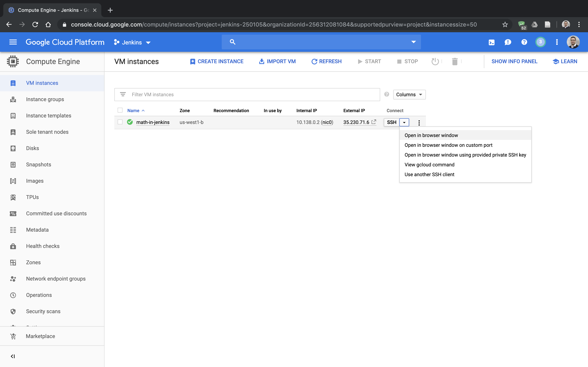The width and height of the screenshot is (588, 367).
Task: Toggle the SSH options dropdown arrow
Action: 404,122
